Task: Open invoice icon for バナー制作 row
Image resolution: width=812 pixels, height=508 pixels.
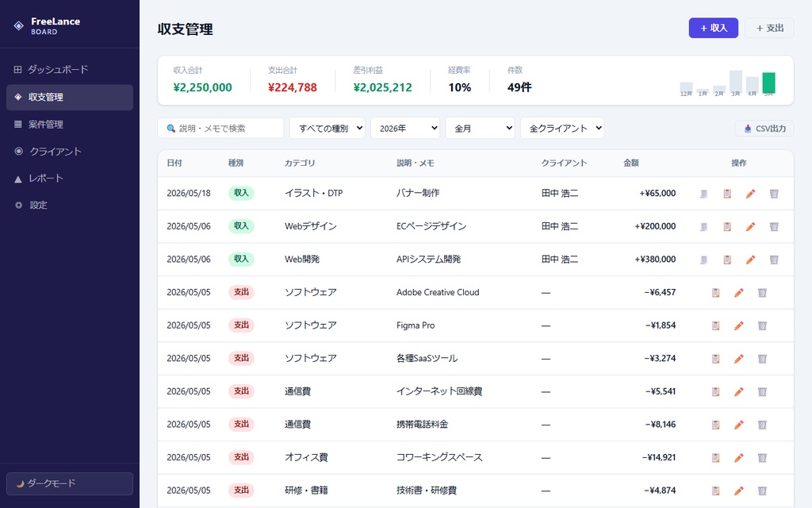Action: click(x=704, y=194)
